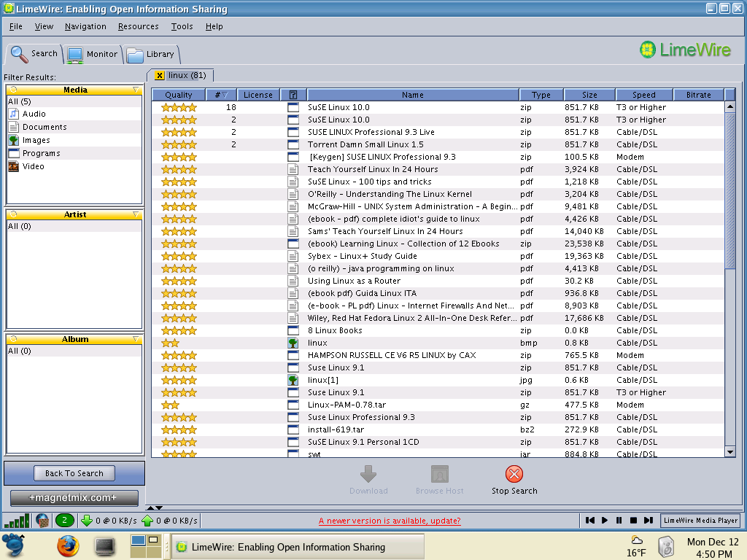Screen dimensions: 747x560
Task: Sort by the Name column header
Action: pyautogui.click(x=413, y=95)
